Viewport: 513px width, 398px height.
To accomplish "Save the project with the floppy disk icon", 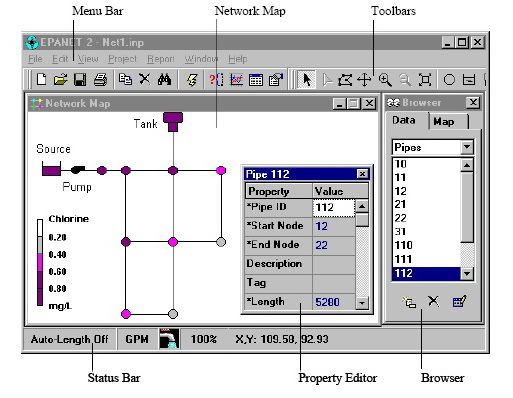I will pos(80,80).
